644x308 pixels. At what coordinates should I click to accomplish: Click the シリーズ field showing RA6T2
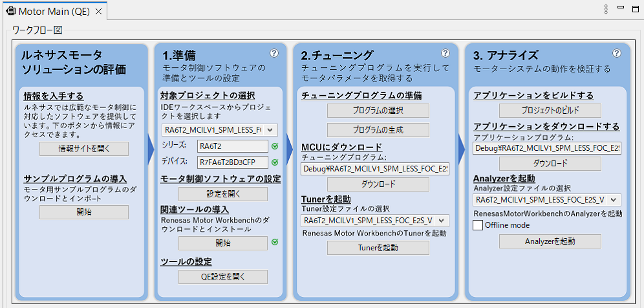coord(233,146)
